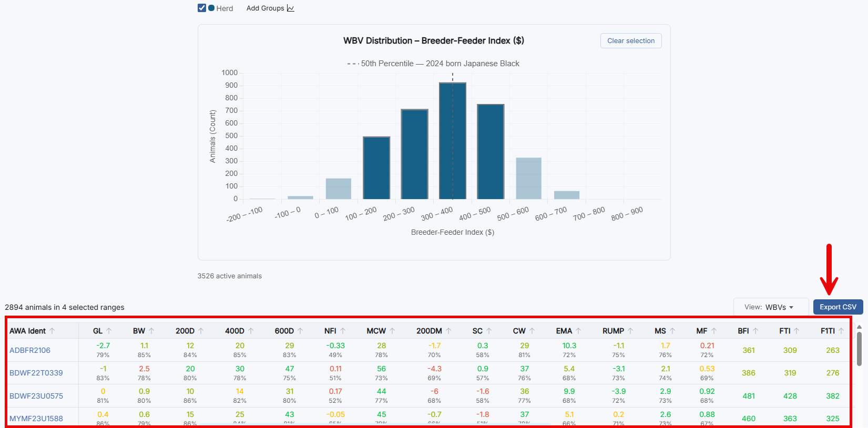Click the Clear selection button
This screenshot has width=868, height=428.
coord(631,41)
